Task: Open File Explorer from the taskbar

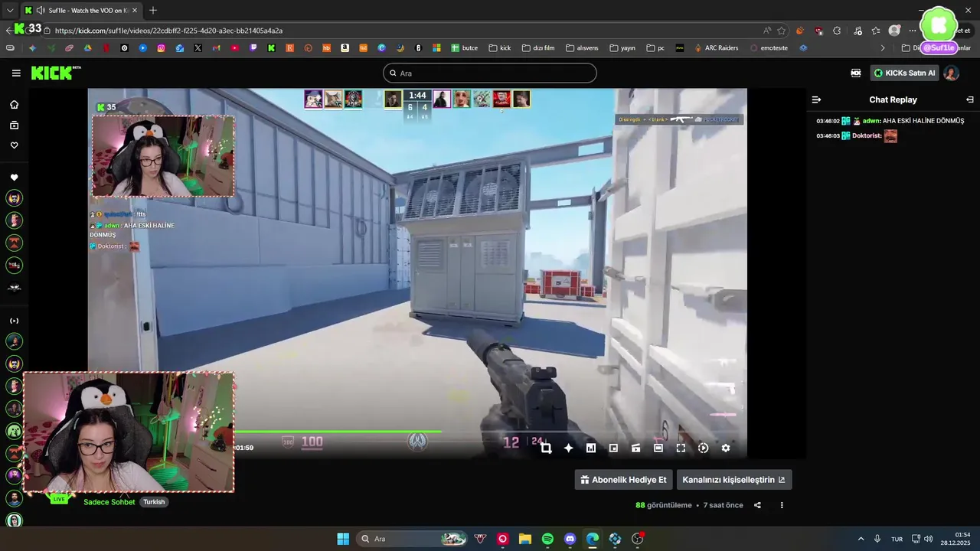Action: (x=525, y=539)
